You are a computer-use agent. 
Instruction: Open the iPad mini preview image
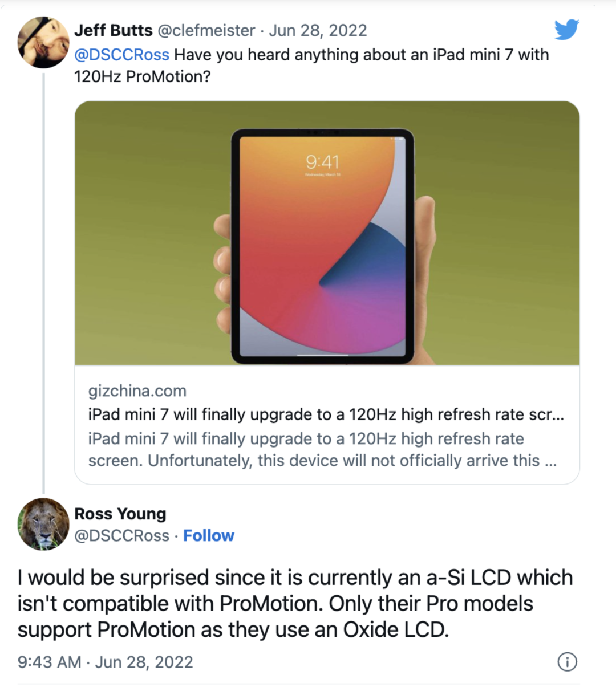tap(327, 233)
